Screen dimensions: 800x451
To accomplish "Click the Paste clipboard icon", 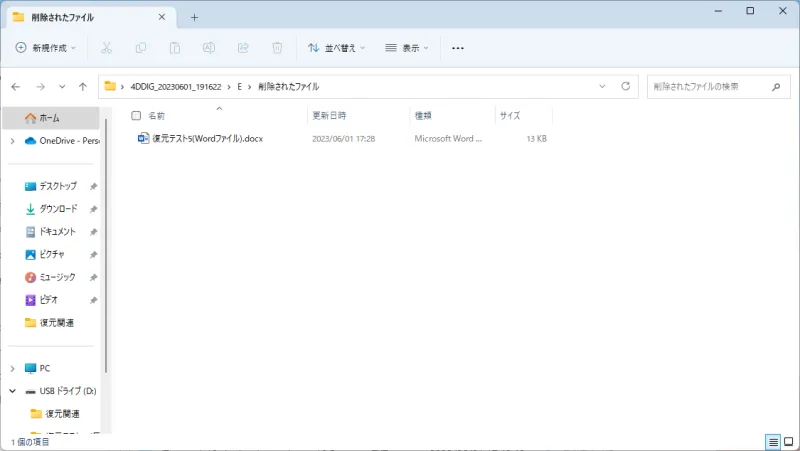I will pos(174,48).
